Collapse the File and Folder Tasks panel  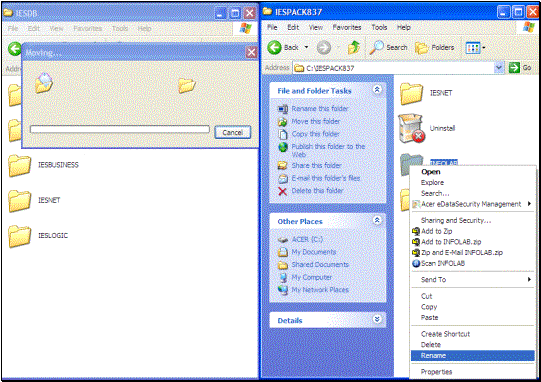click(377, 90)
